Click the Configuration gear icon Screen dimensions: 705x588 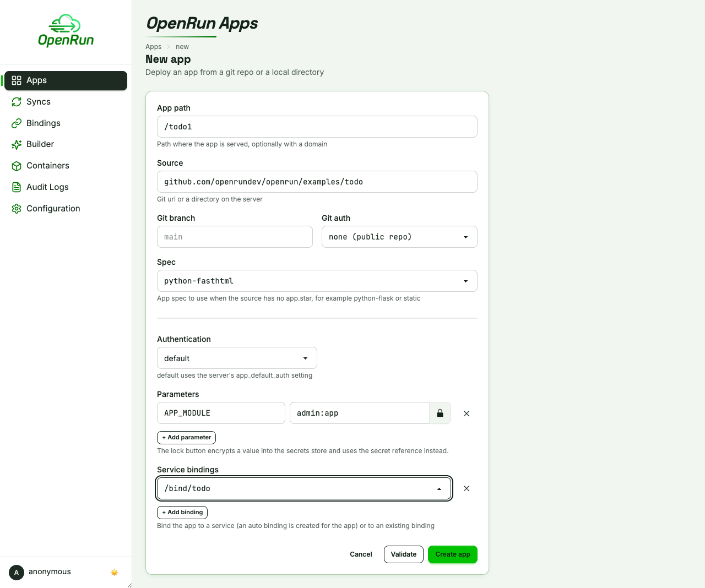pos(17,209)
